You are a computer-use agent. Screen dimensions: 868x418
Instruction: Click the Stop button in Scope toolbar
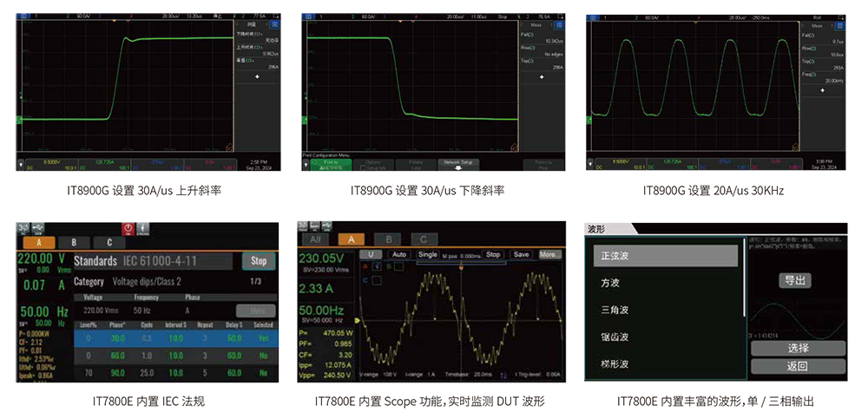point(493,254)
